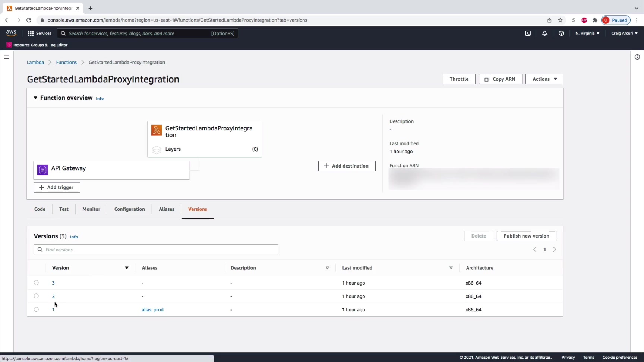Go back to the previous browser page
The height and width of the screenshot is (362, 644).
pos(7,20)
